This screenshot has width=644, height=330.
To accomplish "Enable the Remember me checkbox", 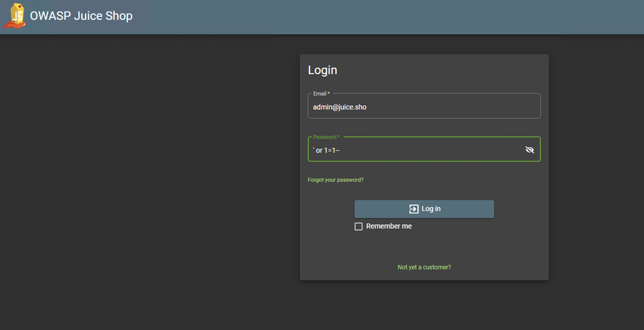I will pos(358,227).
